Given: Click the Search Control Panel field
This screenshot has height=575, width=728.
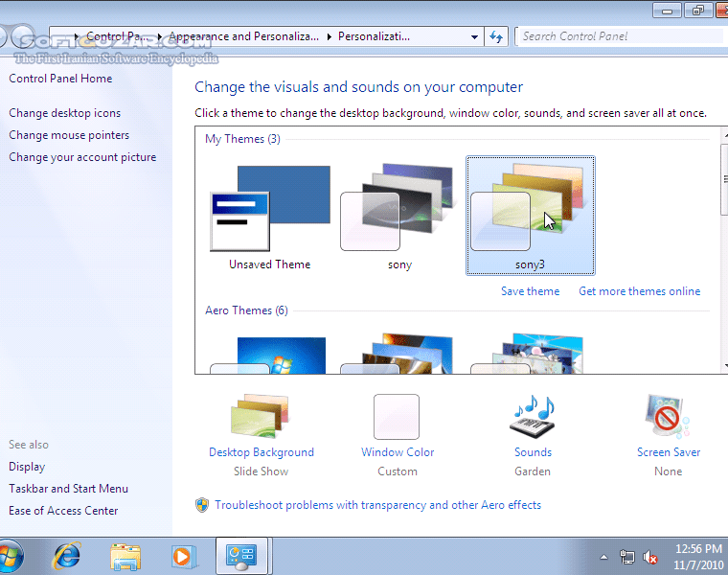Looking at the screenshot, I should [x=622, y=36].
